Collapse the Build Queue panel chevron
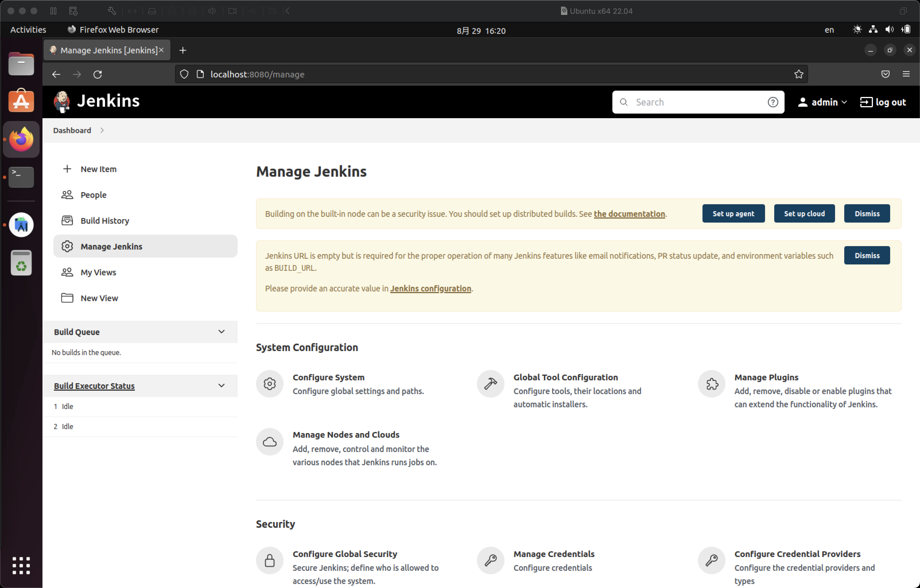Screen dimensions: 920x588 221,331
